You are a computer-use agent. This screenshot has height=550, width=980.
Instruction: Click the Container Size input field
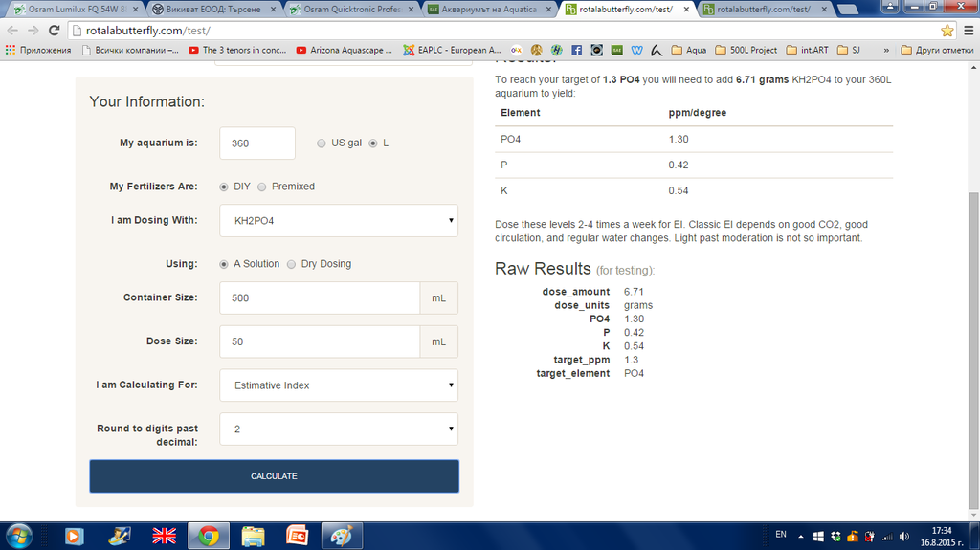click(319, 297)
